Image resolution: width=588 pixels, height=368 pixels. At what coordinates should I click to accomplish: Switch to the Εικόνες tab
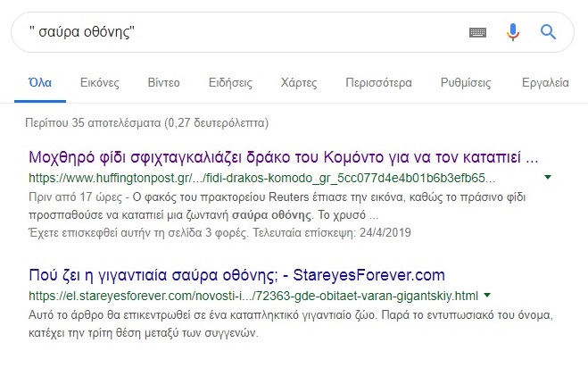99,82
